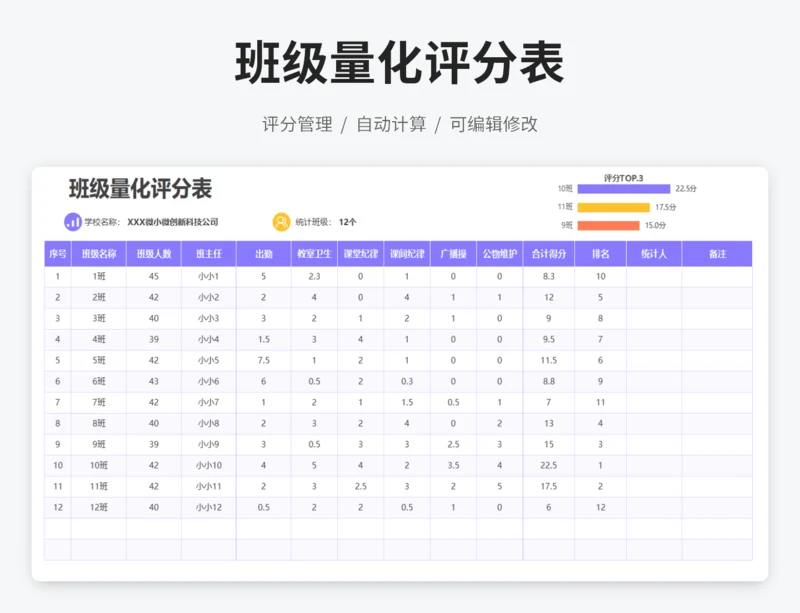The height and width of the screenshot is (613, 800).
Task: Select the purple 10班 chart bar
Action: tap(623, 188)
